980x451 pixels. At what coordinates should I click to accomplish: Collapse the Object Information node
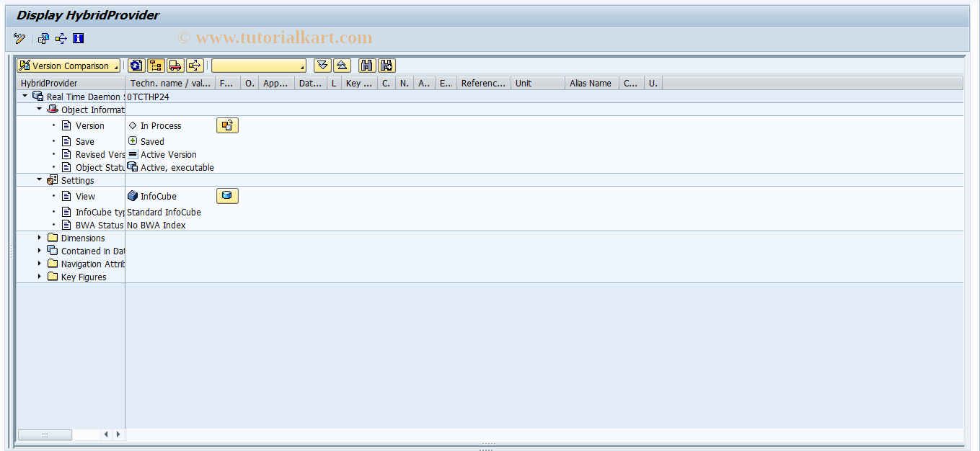40,110
